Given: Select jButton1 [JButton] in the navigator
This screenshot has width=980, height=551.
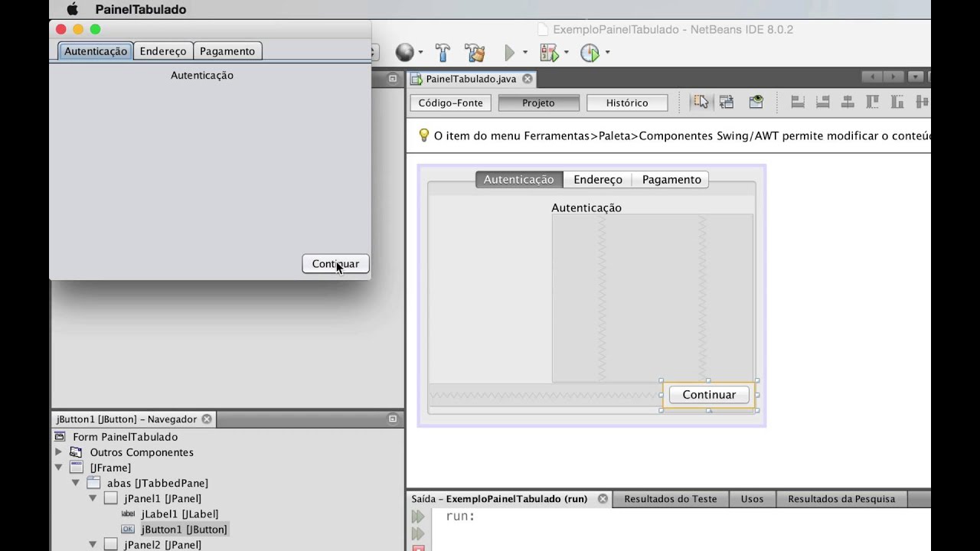Looking at the screenshot, I should pyautogui.click(x=184, y=529).
